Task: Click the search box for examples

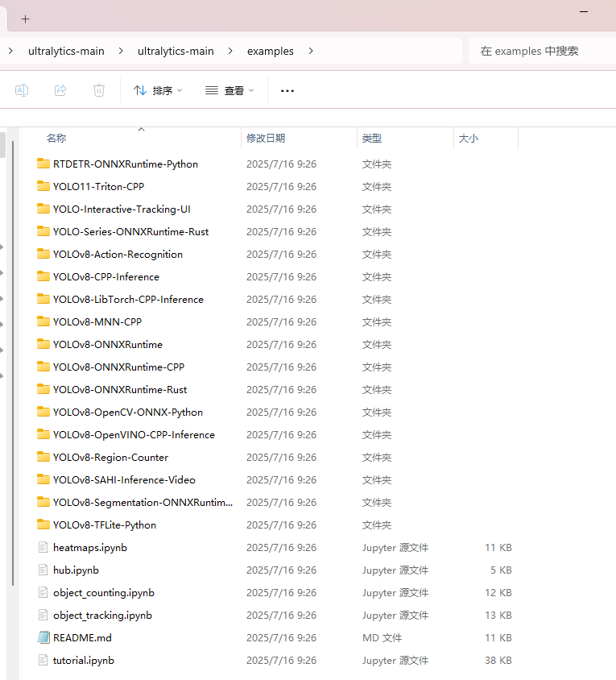Action: (542, 52)
